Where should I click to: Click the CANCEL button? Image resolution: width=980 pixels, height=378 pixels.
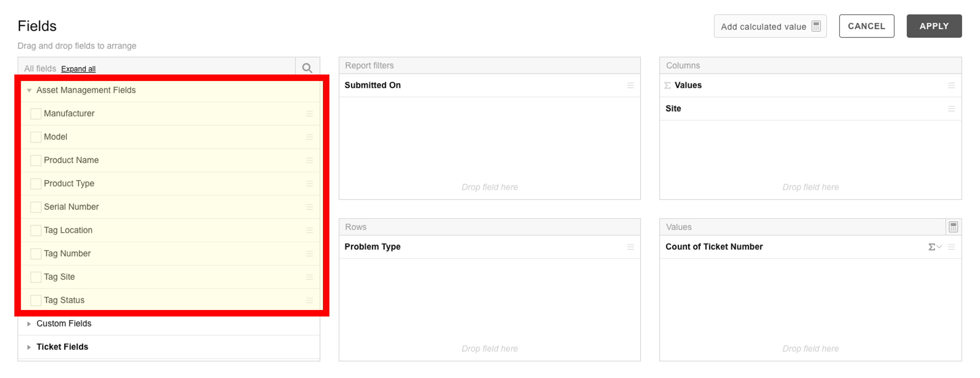pos(866,26)
